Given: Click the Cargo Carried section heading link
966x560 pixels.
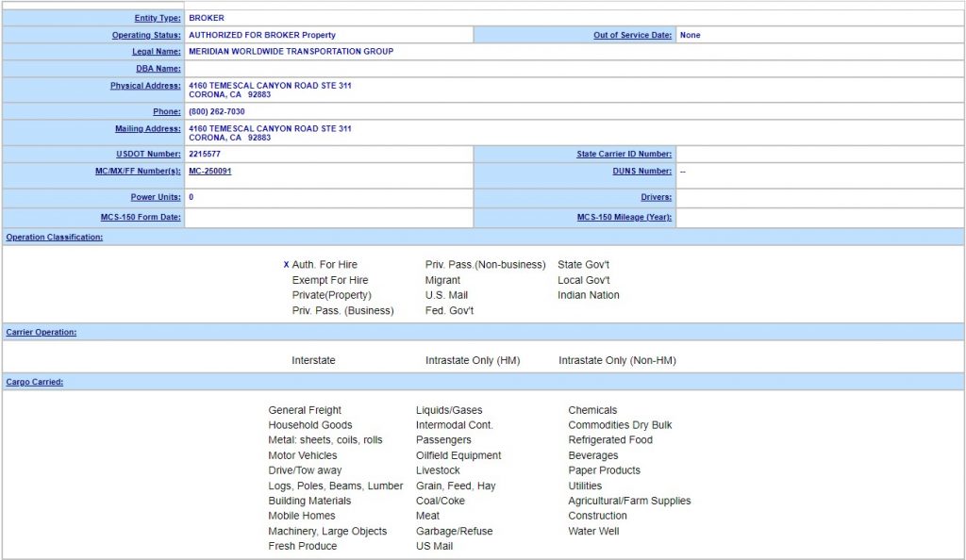Looking at the screenshot, I should click(34, 382).
